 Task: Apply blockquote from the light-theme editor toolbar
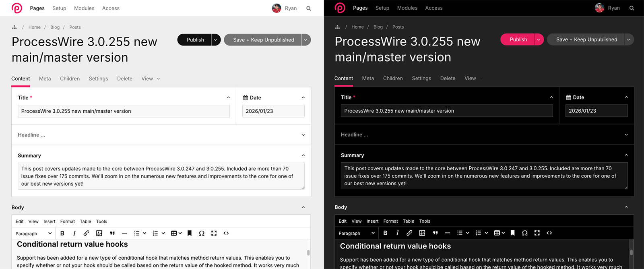pos(112,233)
